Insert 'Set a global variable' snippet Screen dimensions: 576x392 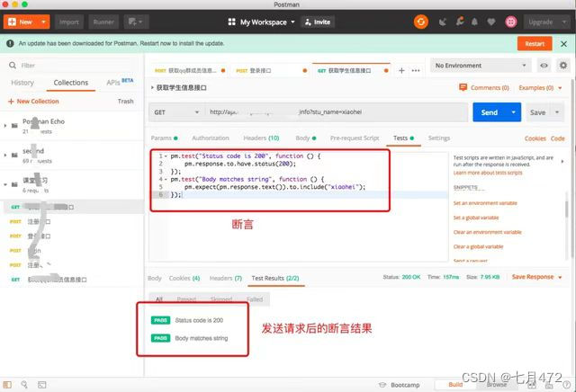(x=476, y=218)
